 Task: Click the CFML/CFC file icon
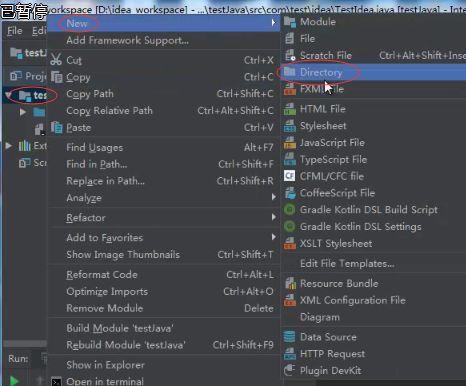click(289, 176)
